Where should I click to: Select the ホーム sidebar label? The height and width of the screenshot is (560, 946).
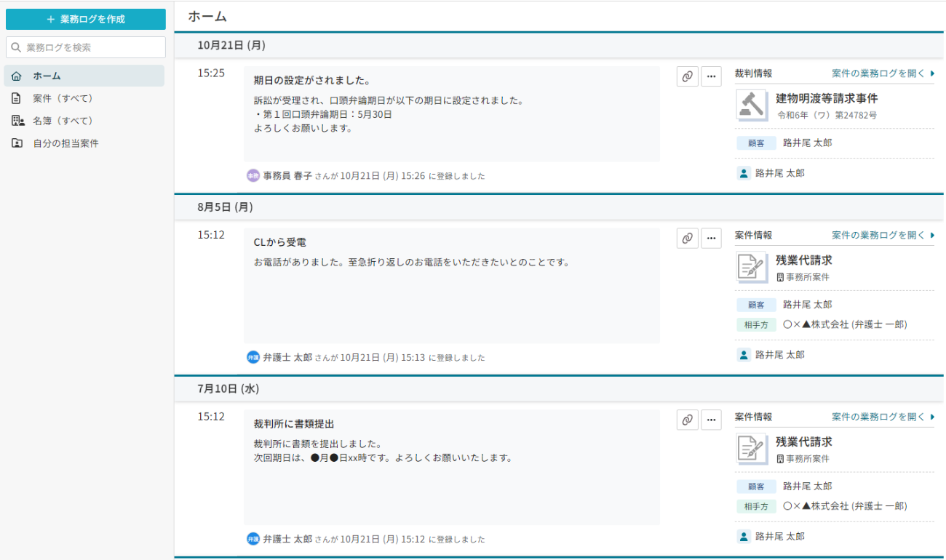click(47, 76)
